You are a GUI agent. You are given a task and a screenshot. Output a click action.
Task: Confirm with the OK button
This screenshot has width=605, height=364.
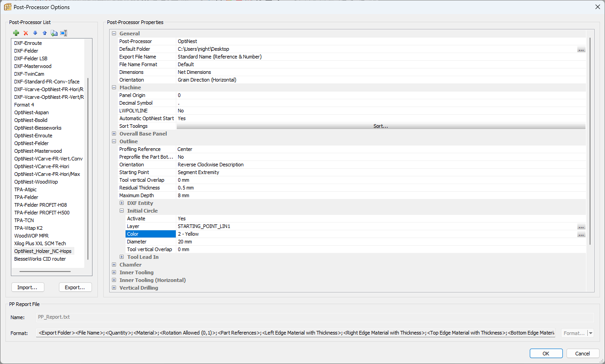click(546, 354)
